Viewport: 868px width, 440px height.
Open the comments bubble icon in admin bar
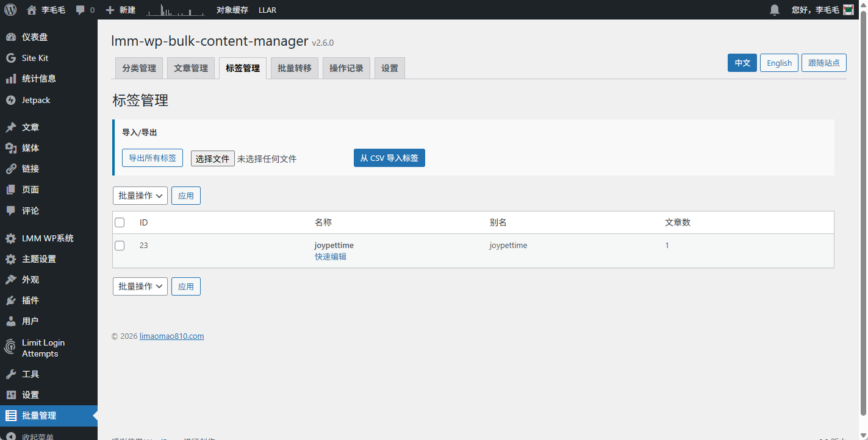tap(81, 10)
